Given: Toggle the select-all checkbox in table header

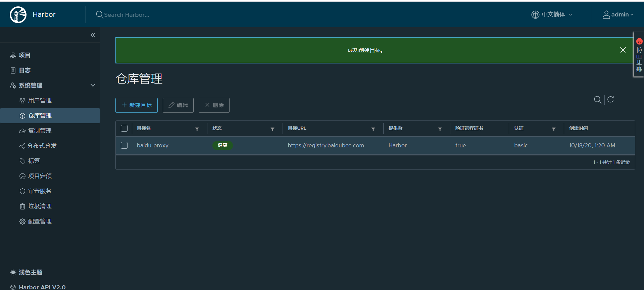Looking at the screenshot, I should (124, 128).
